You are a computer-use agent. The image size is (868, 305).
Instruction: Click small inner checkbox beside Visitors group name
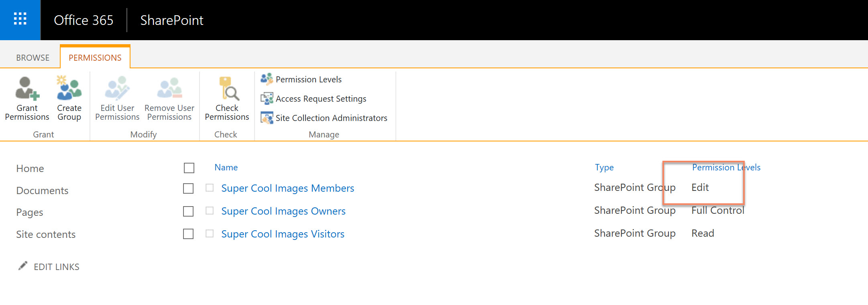click(210, 233)
